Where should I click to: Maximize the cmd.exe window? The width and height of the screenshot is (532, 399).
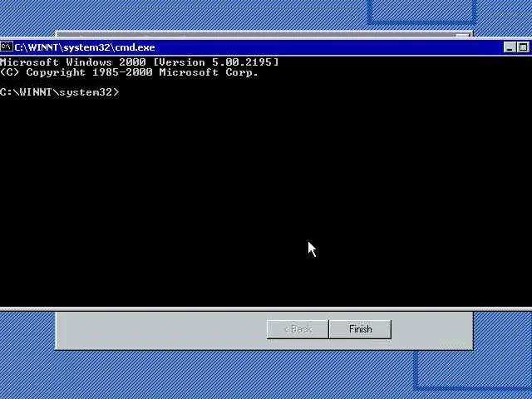523,47
